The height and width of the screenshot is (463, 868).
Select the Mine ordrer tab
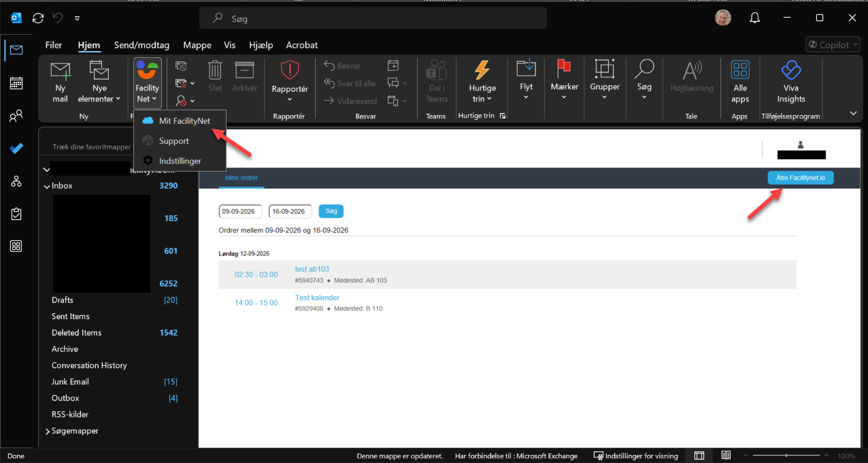point(241,178)
